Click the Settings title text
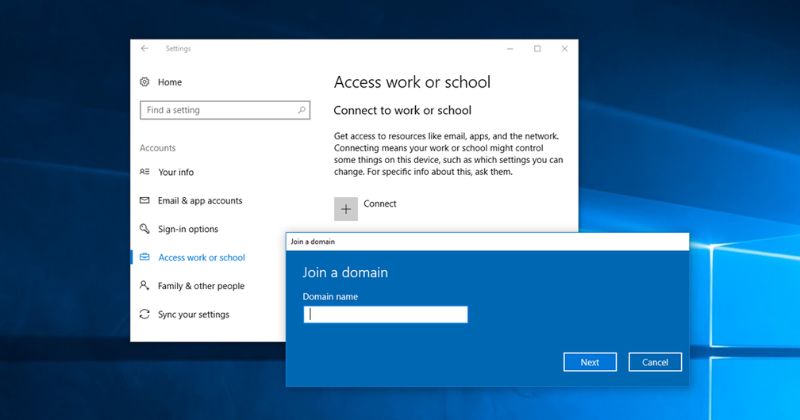This screenshot has height=420, width=800. point(178,48)
